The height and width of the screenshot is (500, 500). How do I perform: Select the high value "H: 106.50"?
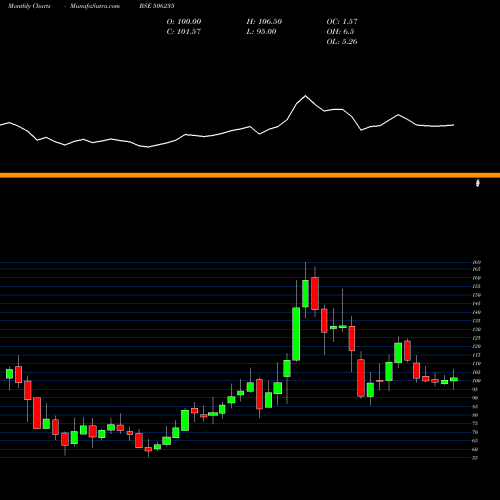264,22
